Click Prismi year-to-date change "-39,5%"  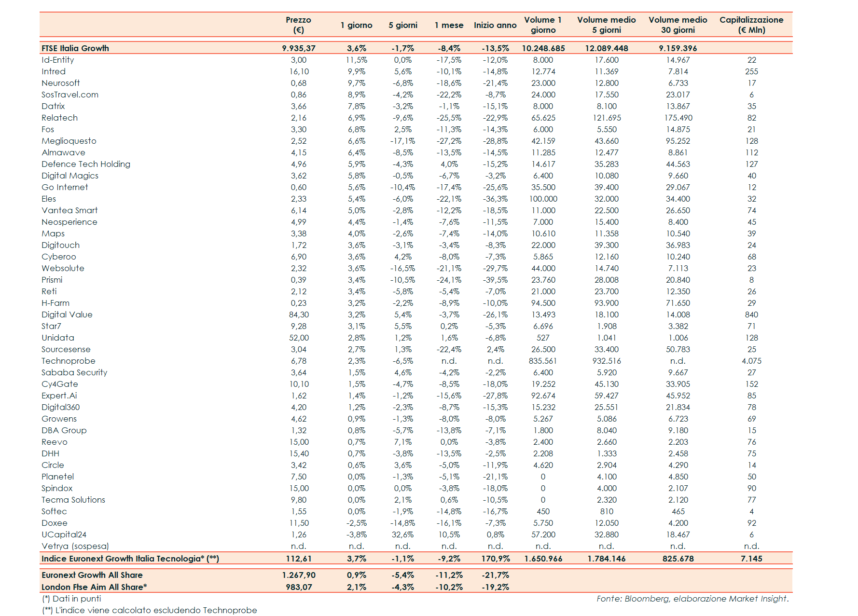(496, 280)
